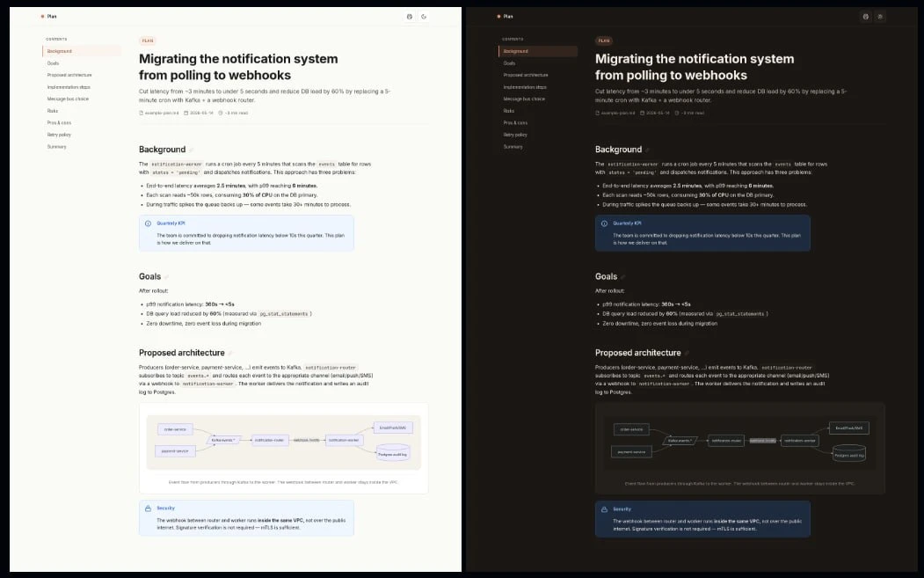924x578 pixels.
Task: Click anchor icon beside dark Background heading
Action: 647,150
